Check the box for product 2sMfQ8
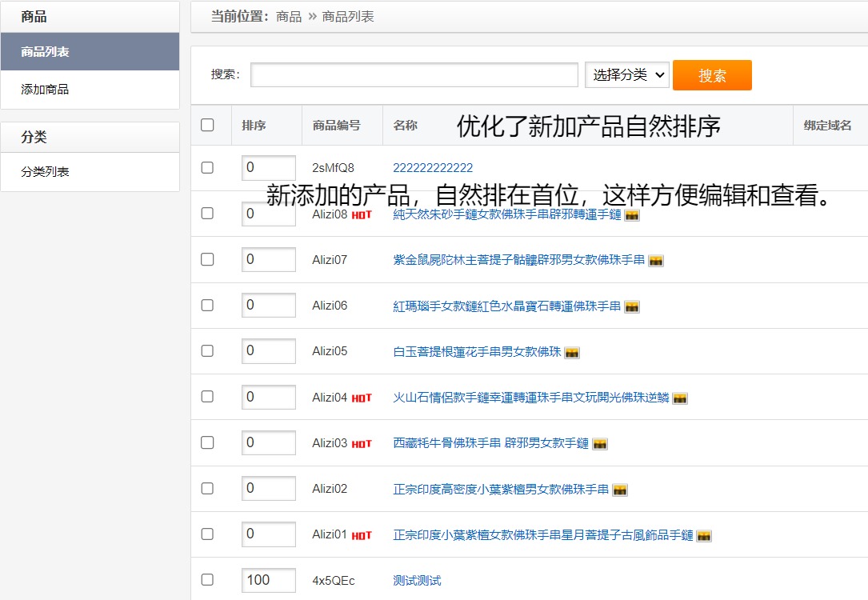The width and height of the screenshot is (868, 600). pos(208,168)
